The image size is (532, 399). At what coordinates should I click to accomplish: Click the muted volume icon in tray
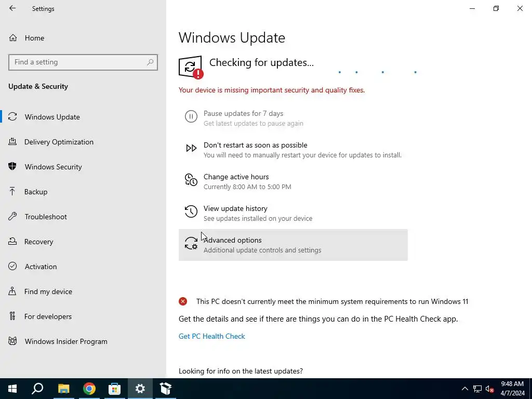[489, 389]
